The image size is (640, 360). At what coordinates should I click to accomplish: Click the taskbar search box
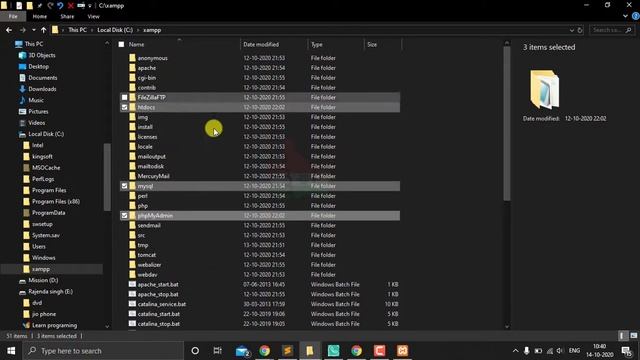[x=103, y=351]
